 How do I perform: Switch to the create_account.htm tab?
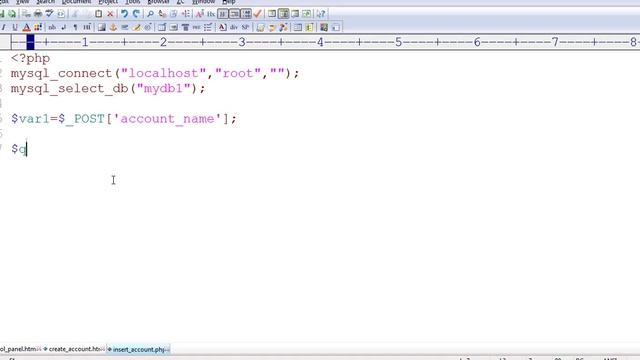click(x=74, y=349)
